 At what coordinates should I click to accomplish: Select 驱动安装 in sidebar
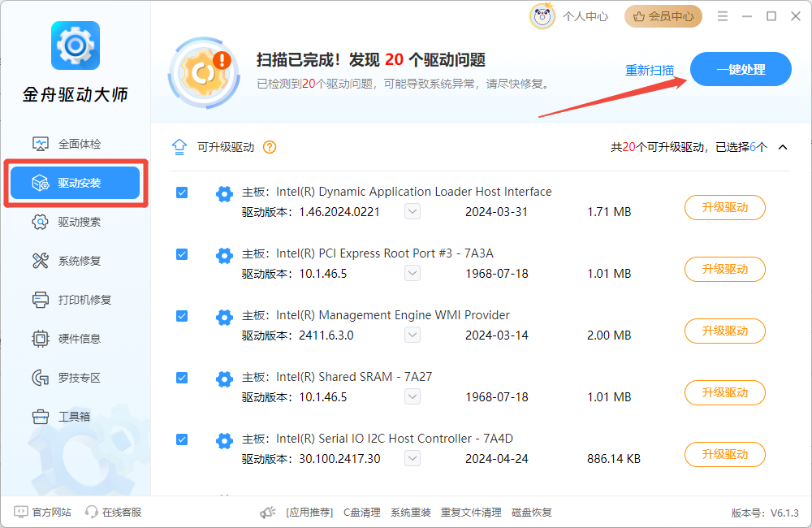pos(75,183)
